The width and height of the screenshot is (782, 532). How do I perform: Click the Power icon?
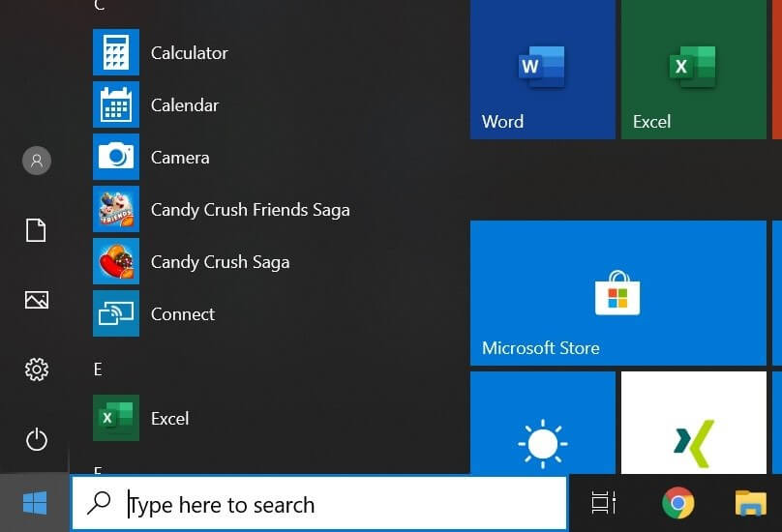pyautogui.click(x=37, y=439)
